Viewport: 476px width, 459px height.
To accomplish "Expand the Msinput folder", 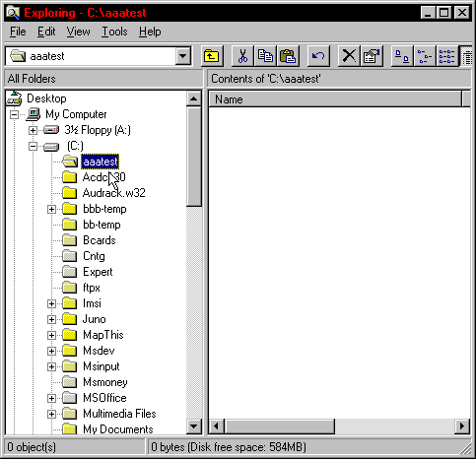I will tap(51, 366).
